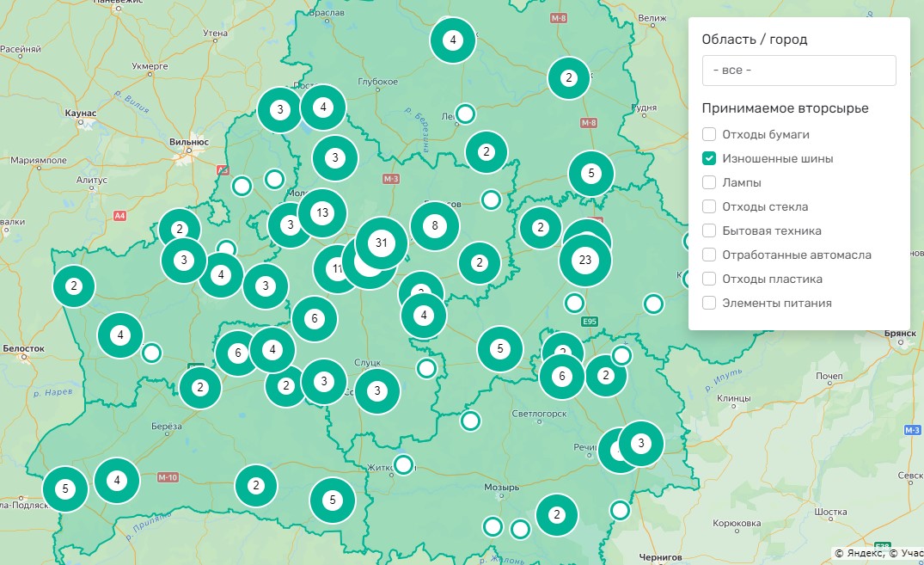Check the Отходы стекла option
This screenshot has height=565, width=924.
point(709,206)
